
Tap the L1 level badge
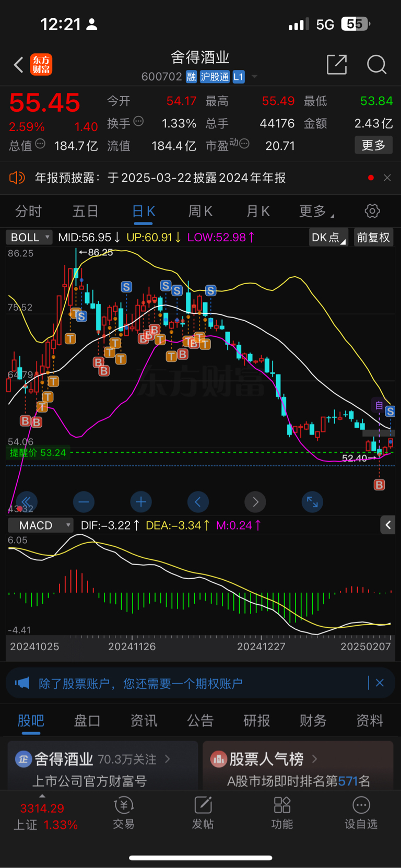click(238, 77)
